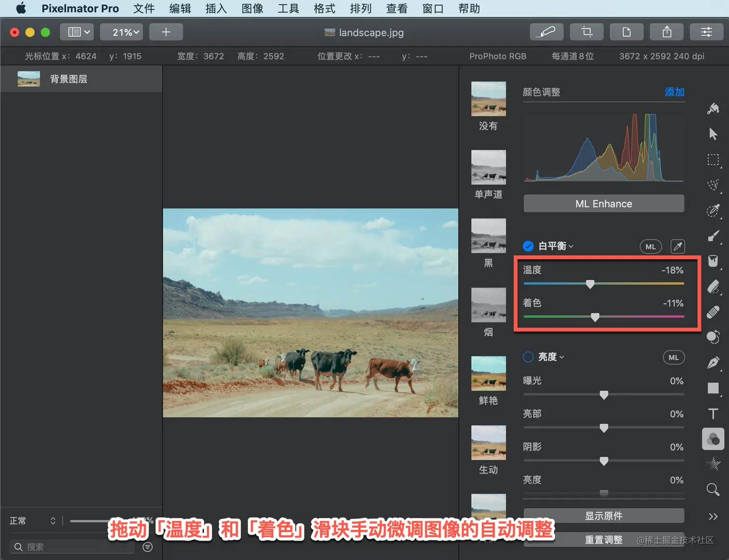Open the 编辑 menu

(x=180, y=9)
